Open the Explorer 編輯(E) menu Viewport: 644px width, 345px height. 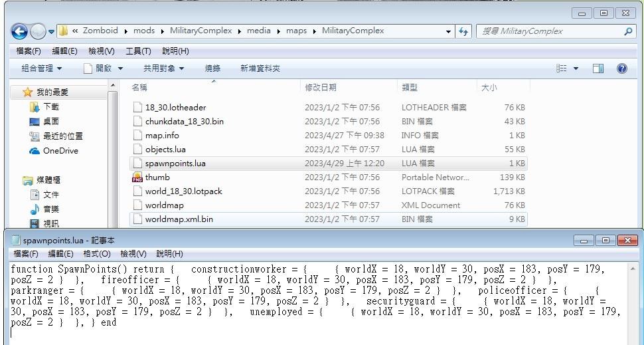[64, 51]
